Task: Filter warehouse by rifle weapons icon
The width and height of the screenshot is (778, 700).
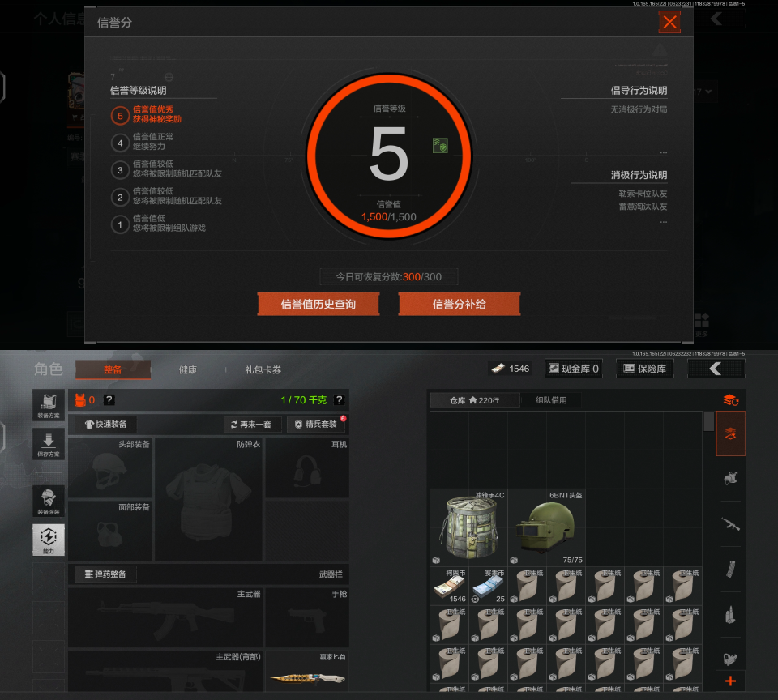Action: pos(730,524)
